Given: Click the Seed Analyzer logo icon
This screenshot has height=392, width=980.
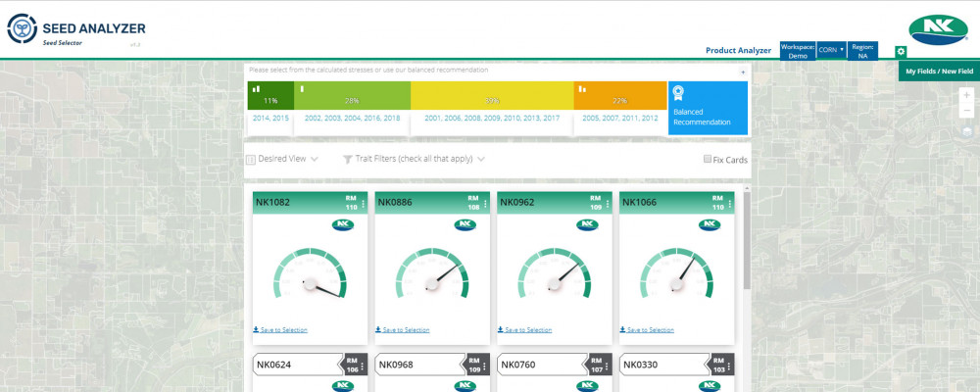Looking at the screenshot, I should pyautogui.click(x=22, y=28).
